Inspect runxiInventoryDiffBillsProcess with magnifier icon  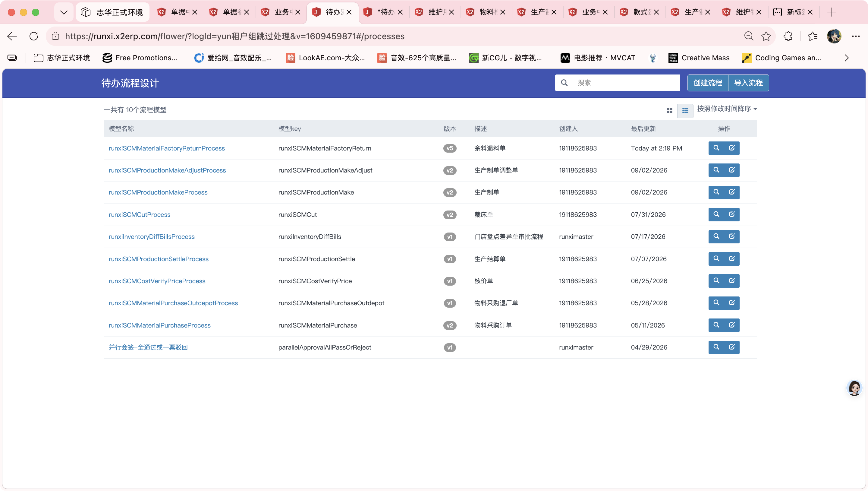716,236
